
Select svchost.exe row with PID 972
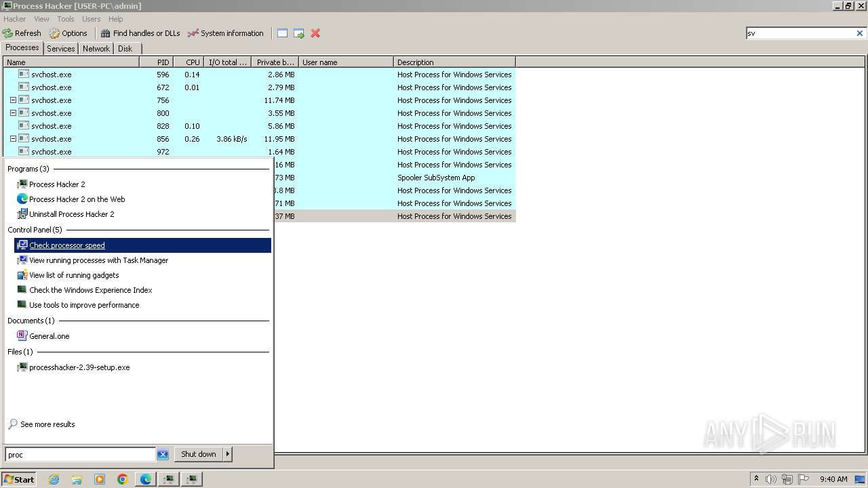[x=260, y=152]
